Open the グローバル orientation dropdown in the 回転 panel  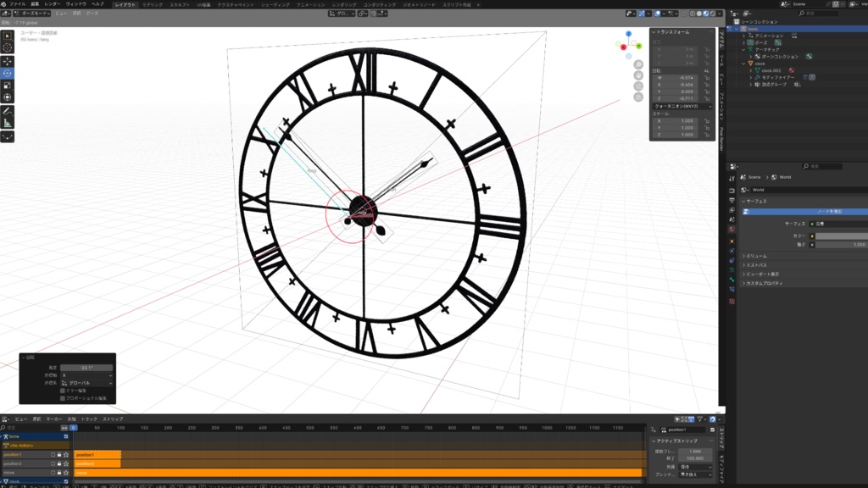coord(86,383)
